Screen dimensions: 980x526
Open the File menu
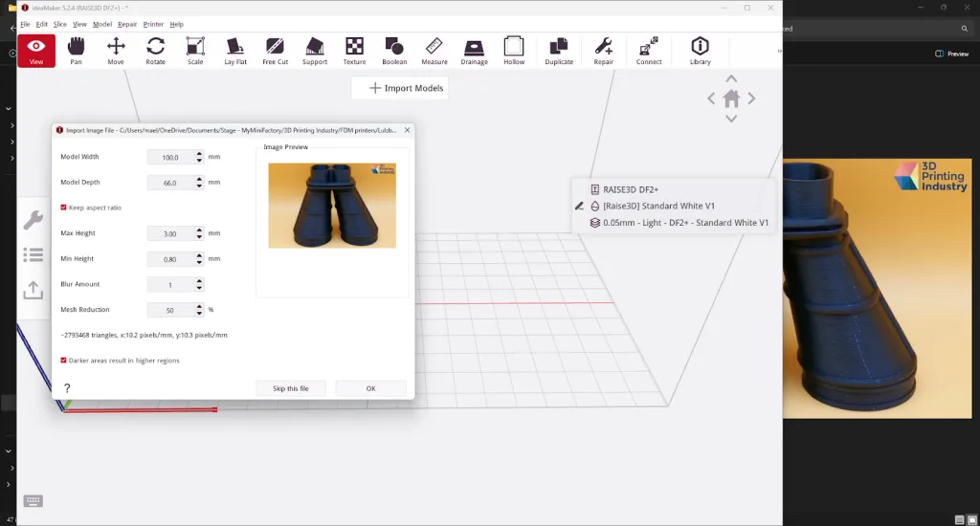[25, 24]
